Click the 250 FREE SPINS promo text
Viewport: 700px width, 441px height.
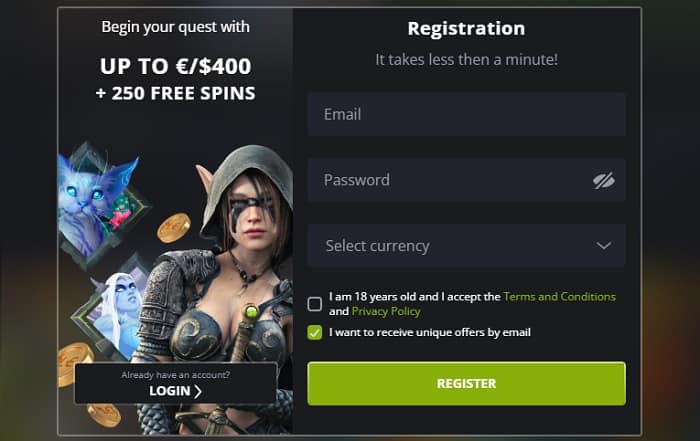click(x=175, y=93)
